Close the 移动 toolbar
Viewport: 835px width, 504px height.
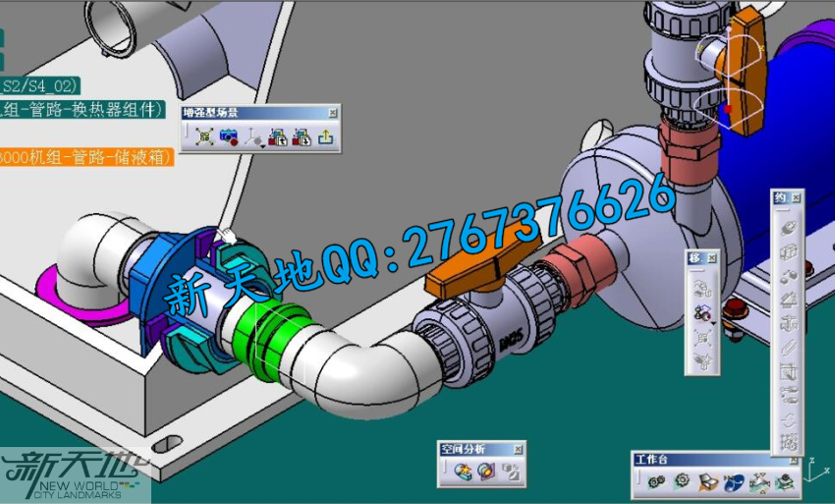click(712, 257)
